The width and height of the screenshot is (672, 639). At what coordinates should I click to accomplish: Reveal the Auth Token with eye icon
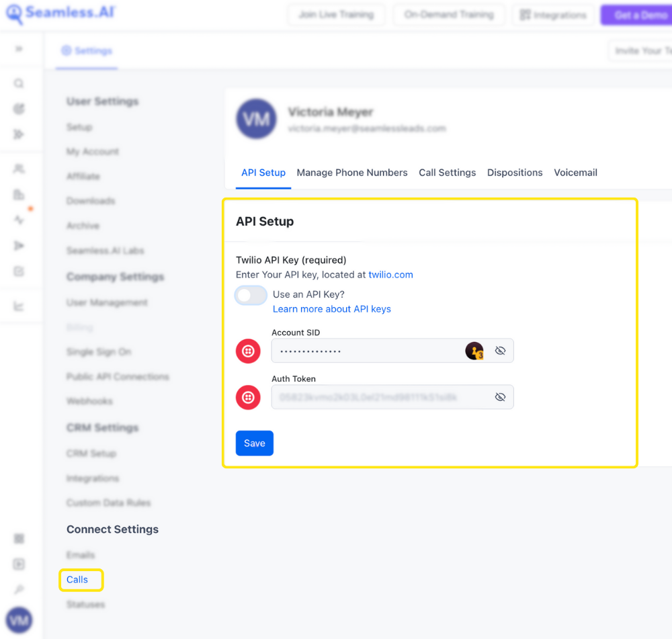click(500, 397)
